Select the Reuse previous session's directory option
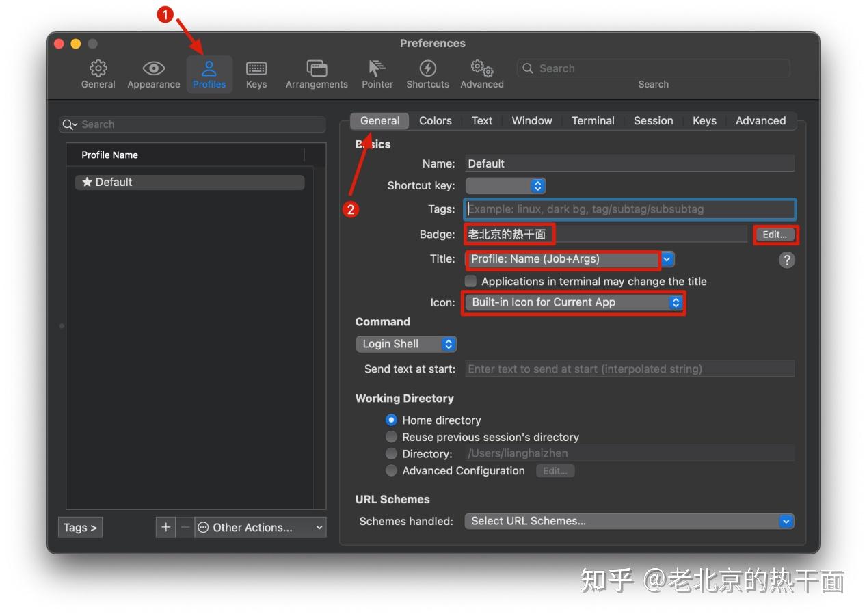Screen dimensions: 867x616 pos(391,436)
